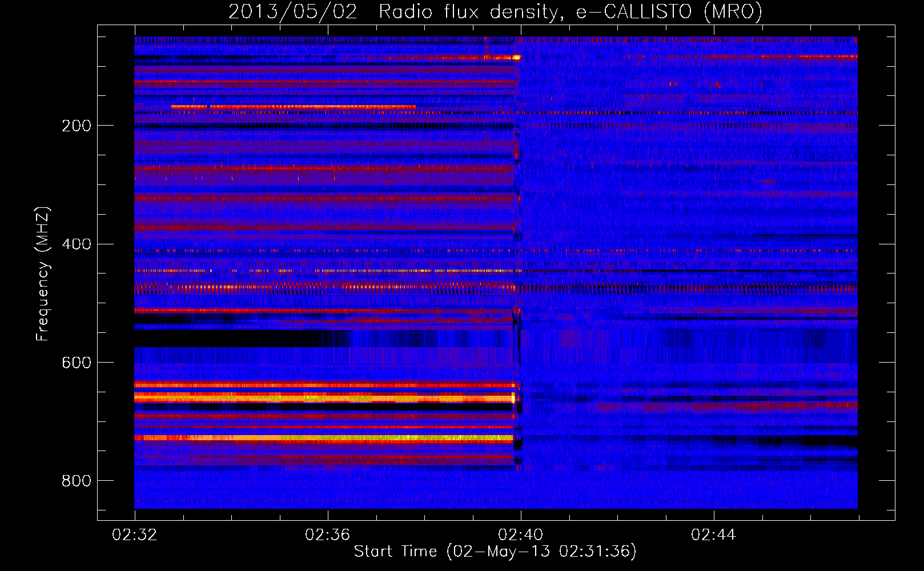The image size is (924, 571).
Task: Select the 800 frequency tick label
Action: [x=77, y=481]
